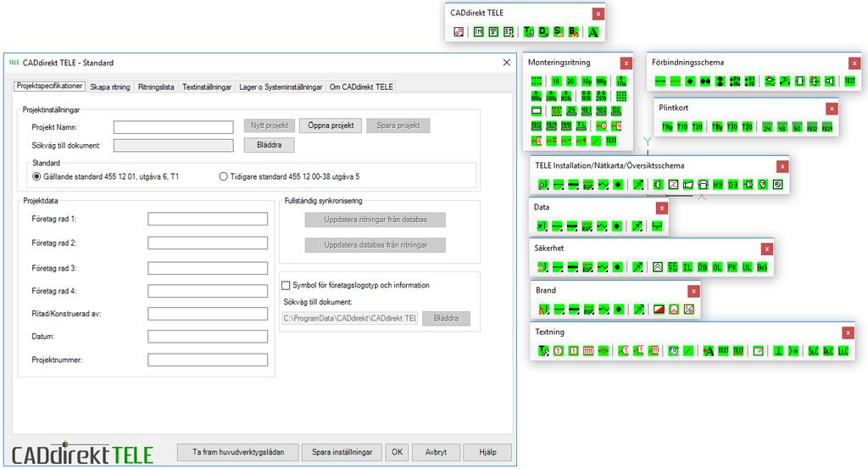Click the SLC icon in Textning toolbar
The width and height of the screenshot is (868, 469).
[813, 350]
